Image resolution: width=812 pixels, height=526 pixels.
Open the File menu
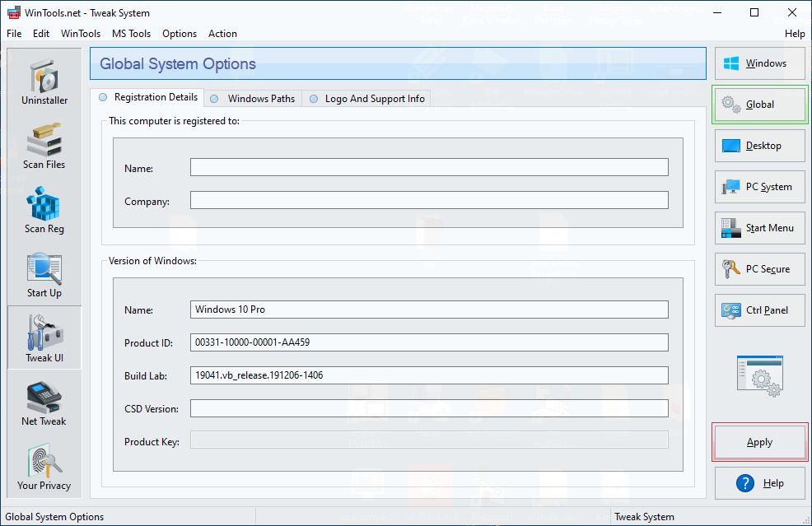(x=14, y=34)
